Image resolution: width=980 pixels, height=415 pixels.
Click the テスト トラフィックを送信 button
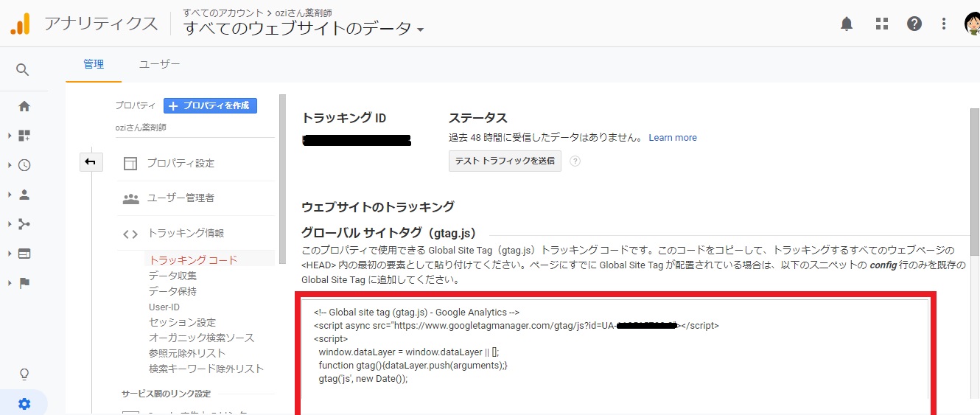tap(505, 161)
